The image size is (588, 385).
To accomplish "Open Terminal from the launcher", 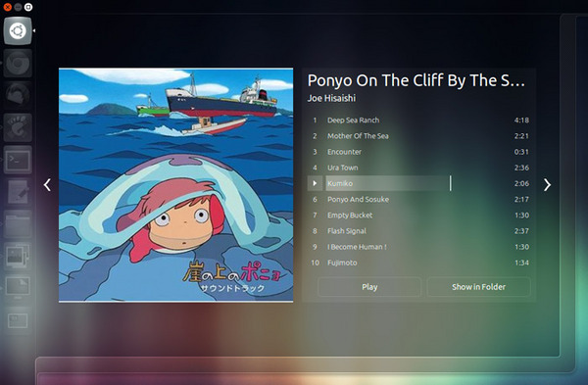I will pyautogui.click(x=18, y=160).
